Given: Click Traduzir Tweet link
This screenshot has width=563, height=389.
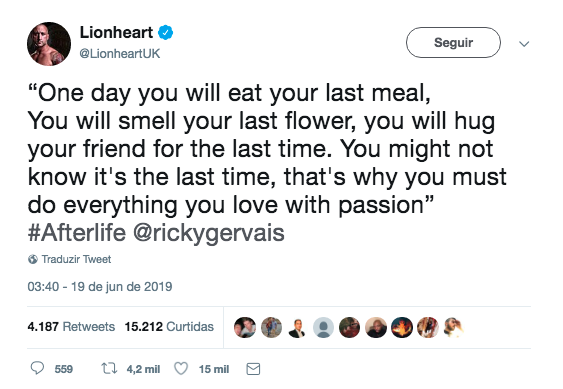Looking at the screenshot, I should 76,259.
